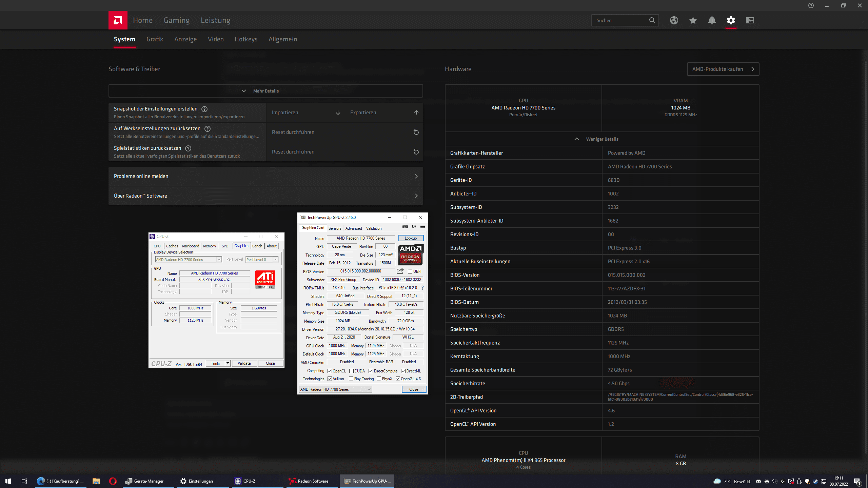Open Task View in the taskbar
This screenshot has height=488, width=868.
point(24,481)
